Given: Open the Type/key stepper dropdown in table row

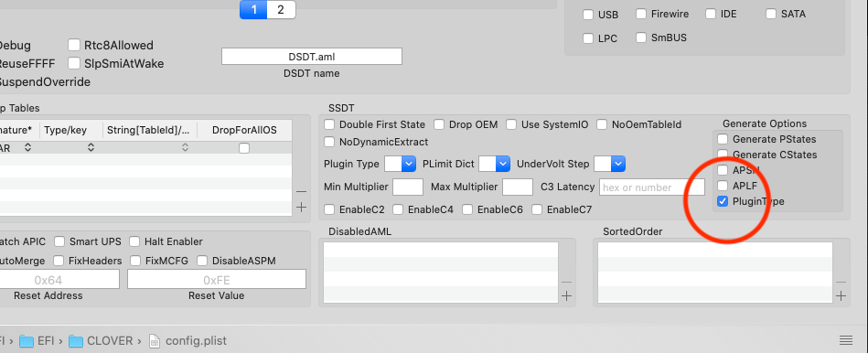Looking at the screenshot, I should (x=91, y=148).
